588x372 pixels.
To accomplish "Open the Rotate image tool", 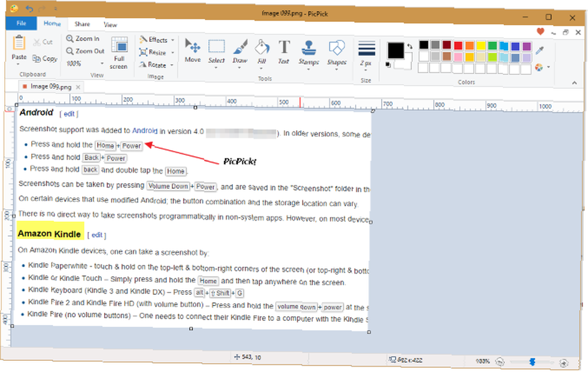I will point(153,65).
